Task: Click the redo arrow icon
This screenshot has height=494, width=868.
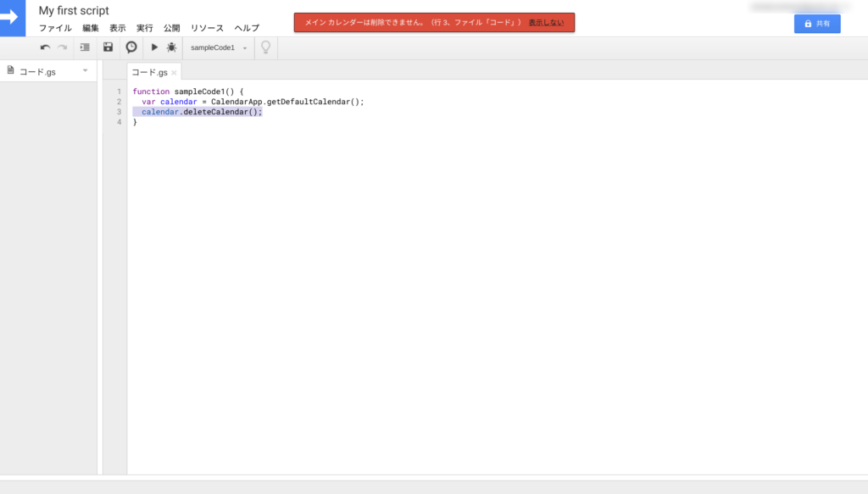Action: pyautogui.click(x=62, y=47)
